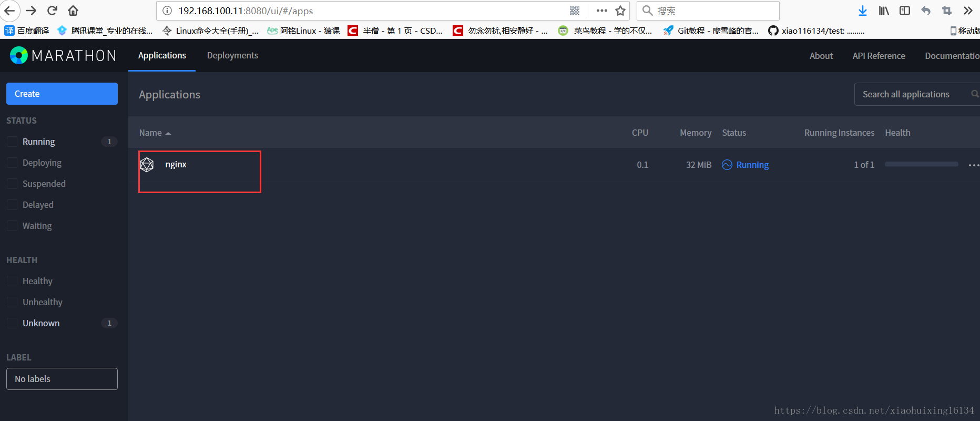980x421 pixels.
Task: Switch to the Applications tab
Action: [x=162, y=55]
